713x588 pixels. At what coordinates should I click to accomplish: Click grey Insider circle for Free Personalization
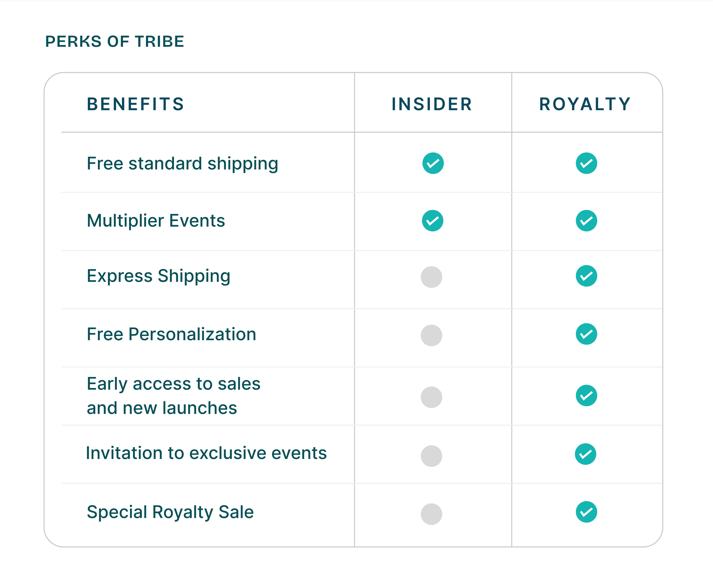(x=431, y=335)
